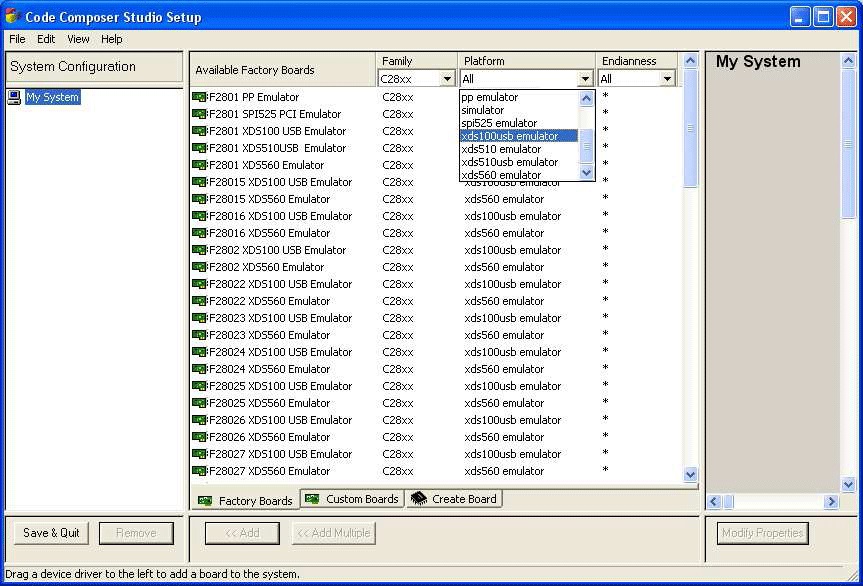The width and height of the screenshot is (863, 586).
Task: Click the Modify Properties button
Action: click(762, 533)
